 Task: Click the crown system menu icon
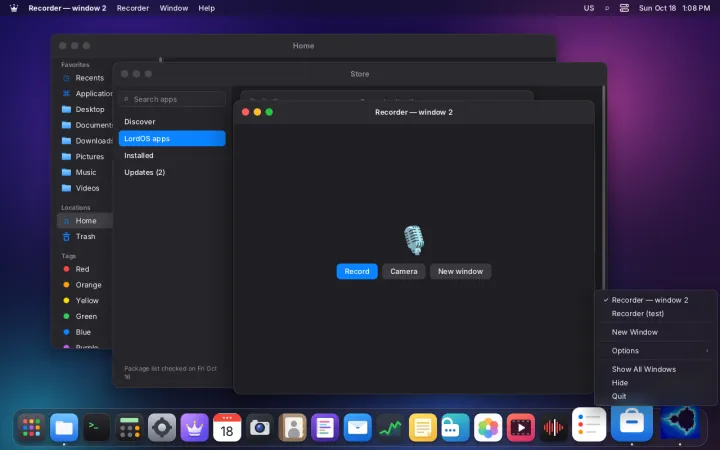tap(14, 8)
